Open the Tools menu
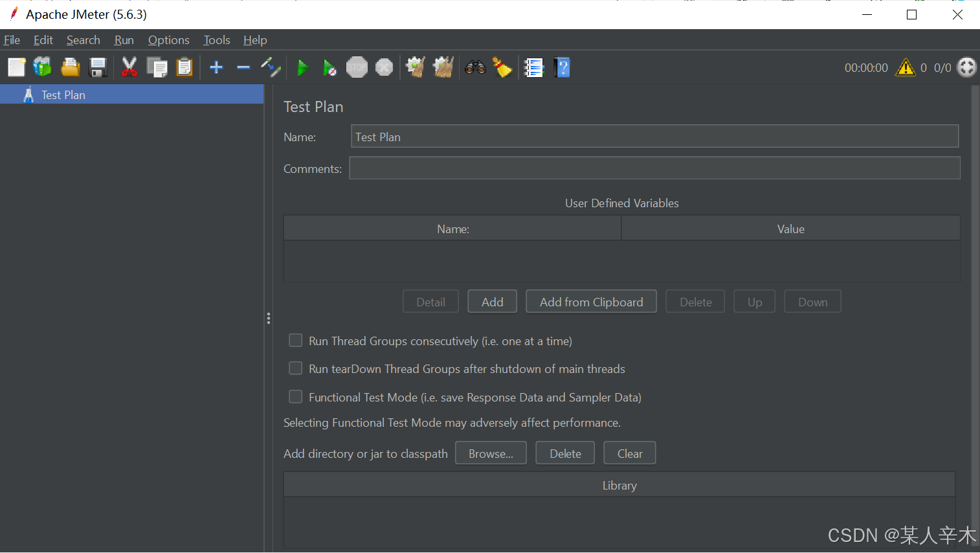The height and width of the screenshot is (553, 980). point(217,40)
